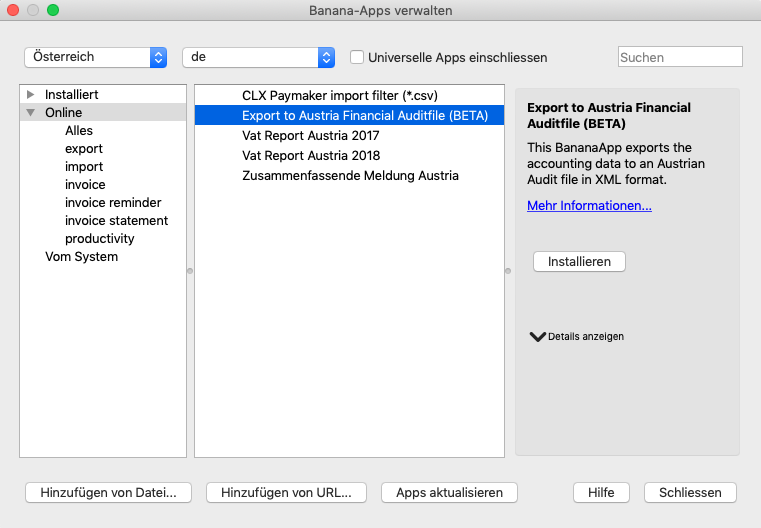Screen dimensions: 761x528
Task: Click the Suchen search field
Action: pyautogui.click(x=680, y=57)
